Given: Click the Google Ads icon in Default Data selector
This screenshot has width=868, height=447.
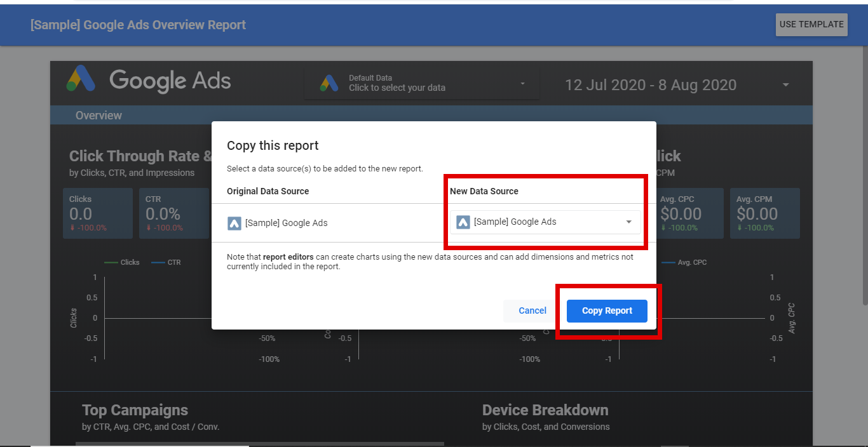Looking at the screenshot, I should (329, 83).
